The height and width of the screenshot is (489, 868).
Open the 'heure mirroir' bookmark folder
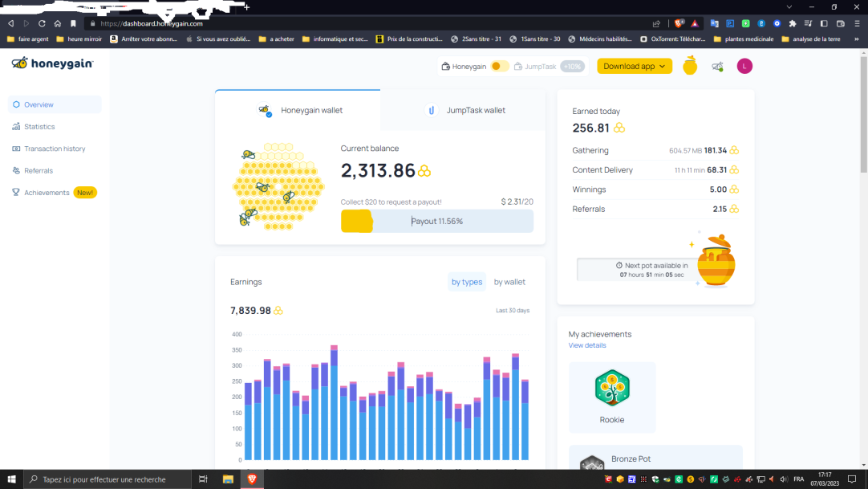pos(79,39)
